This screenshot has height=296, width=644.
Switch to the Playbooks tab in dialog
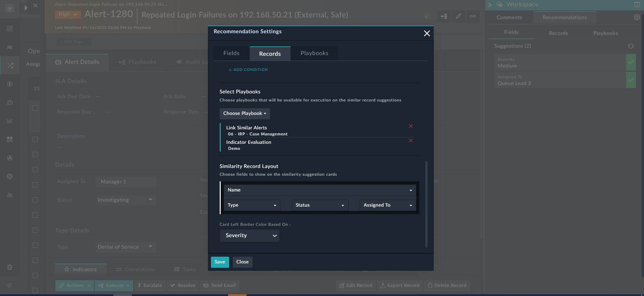tap(314, 53)
